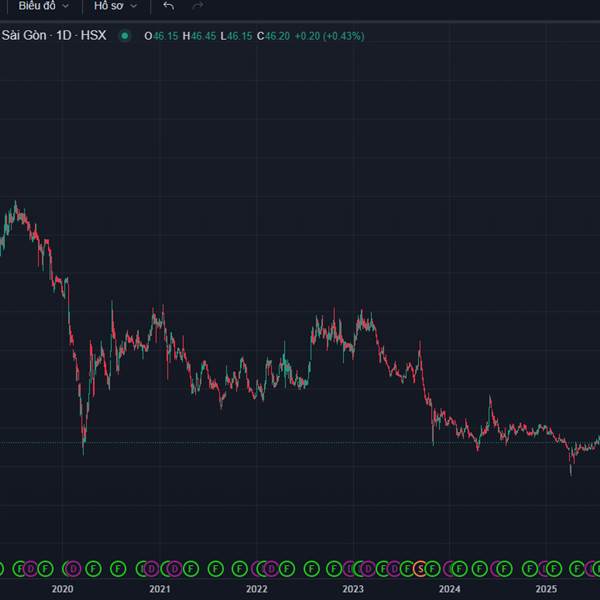
Task: Open the Hồ sơ dropdown menu
Action: click(x=115, y=6)
